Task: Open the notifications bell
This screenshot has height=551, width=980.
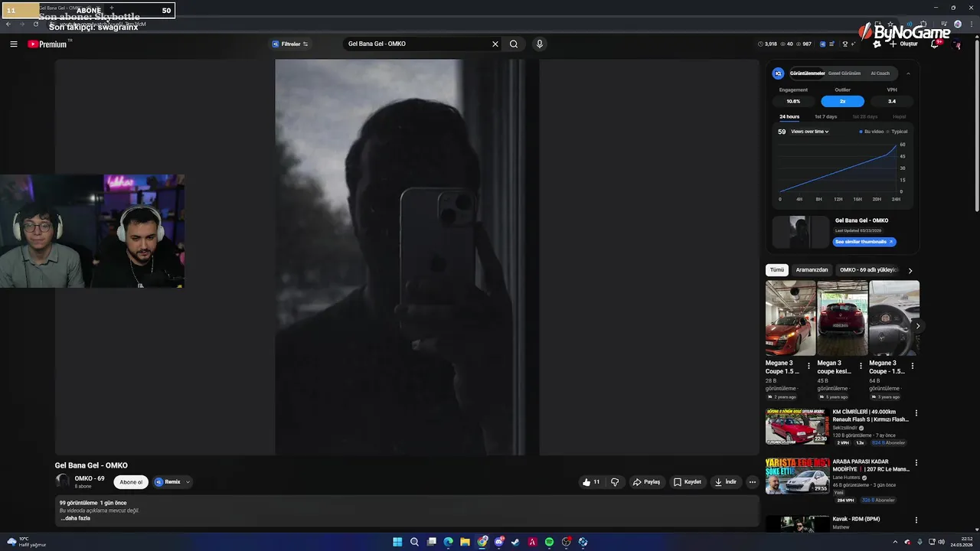Action: click(936, 44)
